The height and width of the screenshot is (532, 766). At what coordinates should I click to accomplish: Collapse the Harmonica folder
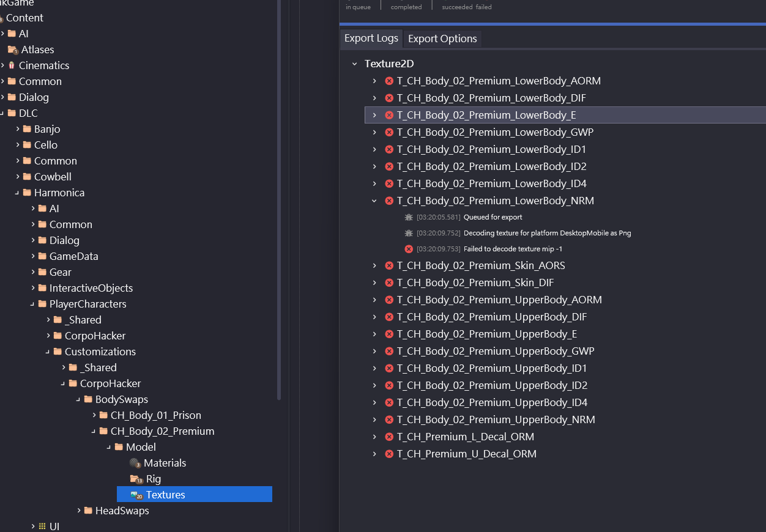[18, 193]
